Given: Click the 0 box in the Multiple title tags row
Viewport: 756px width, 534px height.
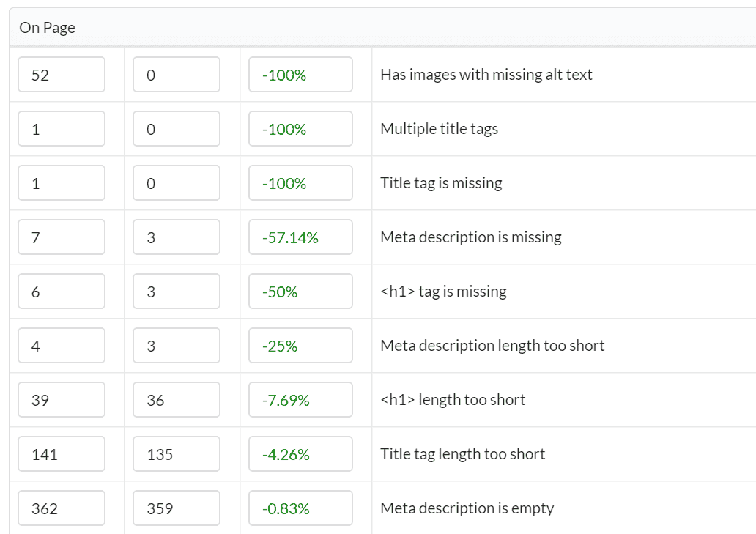Looking at the screenshot, I should pyautogui.click(x=175, y=128).
